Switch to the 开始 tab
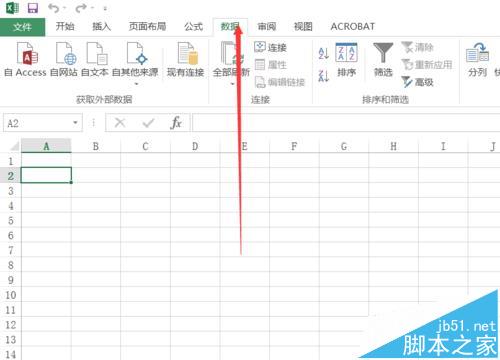Image resolution: width=500 pixels, height=360 pixels. pos(65,26)
